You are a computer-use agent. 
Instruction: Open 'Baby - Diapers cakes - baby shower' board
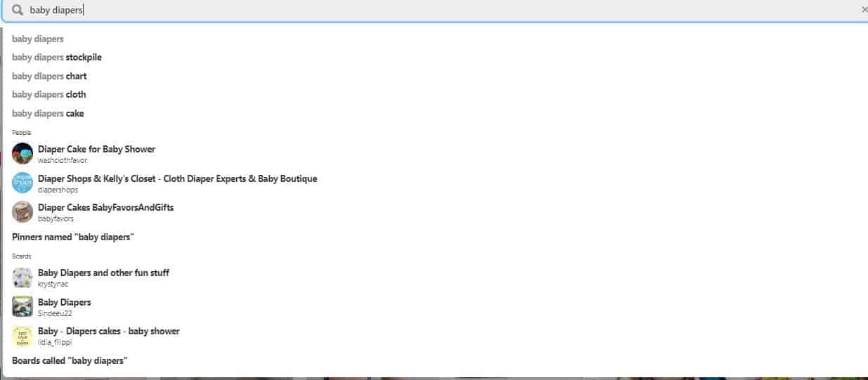coord(109,331)
